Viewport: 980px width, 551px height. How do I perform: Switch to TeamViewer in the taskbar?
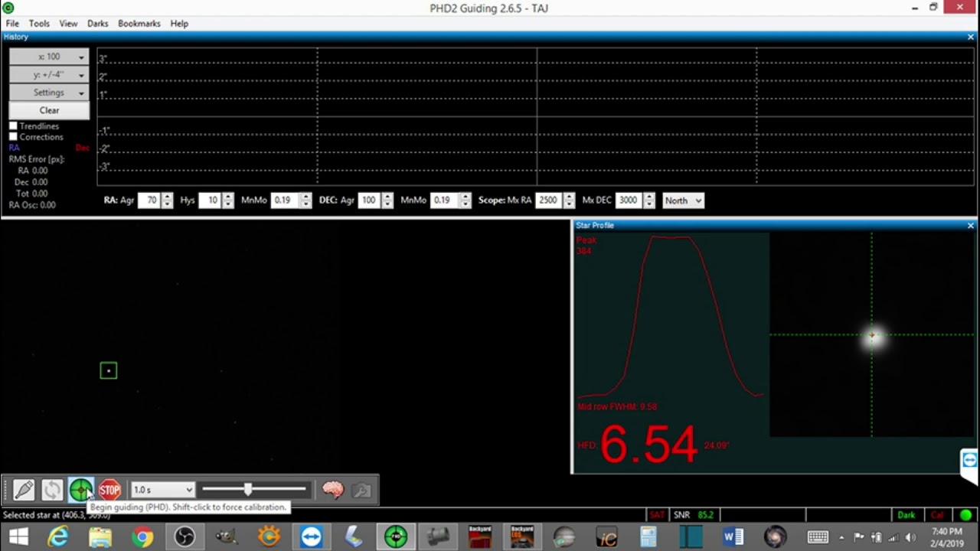(x=311, y=536)
